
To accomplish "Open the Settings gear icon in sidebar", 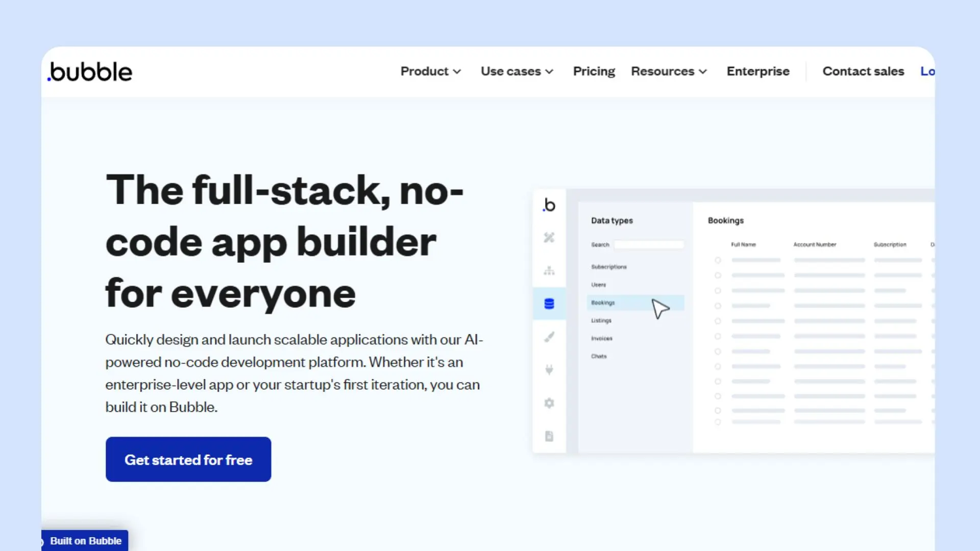I will 549,403.
